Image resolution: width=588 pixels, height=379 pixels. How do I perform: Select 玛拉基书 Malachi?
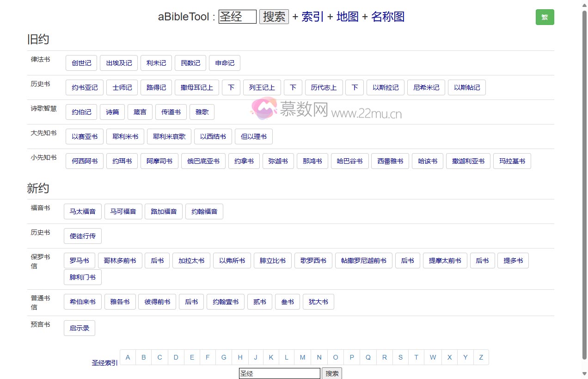[x=512, y=161]
